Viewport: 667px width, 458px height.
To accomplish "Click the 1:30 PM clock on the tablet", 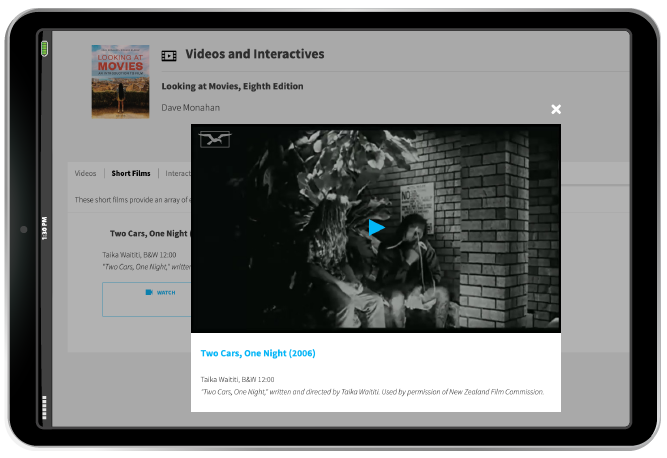I will (44, 228).
